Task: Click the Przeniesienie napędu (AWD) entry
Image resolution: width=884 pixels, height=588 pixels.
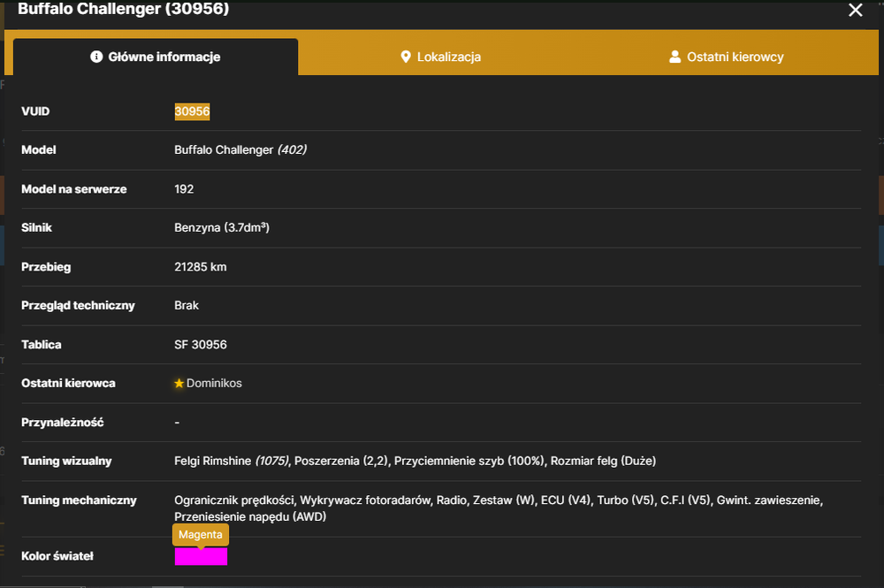Action: (250, 516)
